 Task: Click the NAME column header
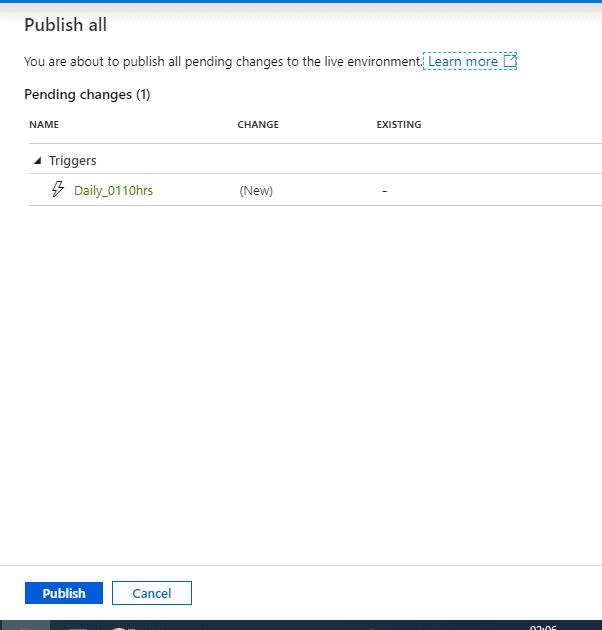tap(44, 125)
